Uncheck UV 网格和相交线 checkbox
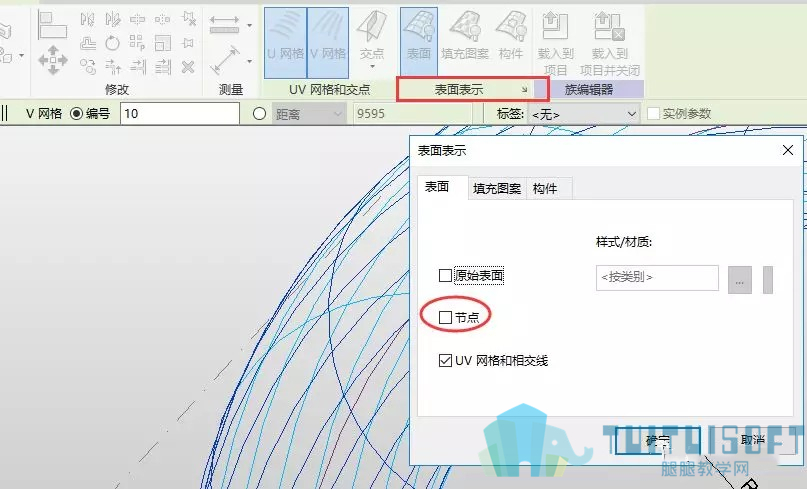The image size is (807, 489). point(445,360)
